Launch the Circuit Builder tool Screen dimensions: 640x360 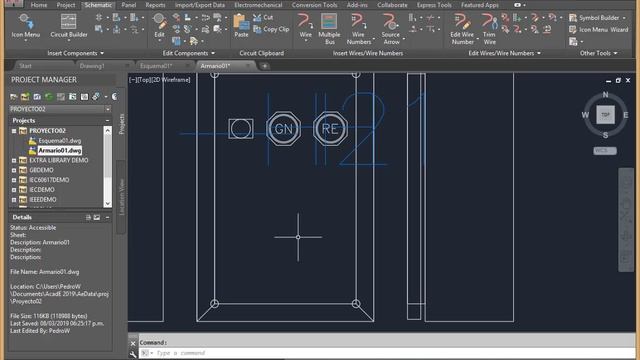click(69, 26)
